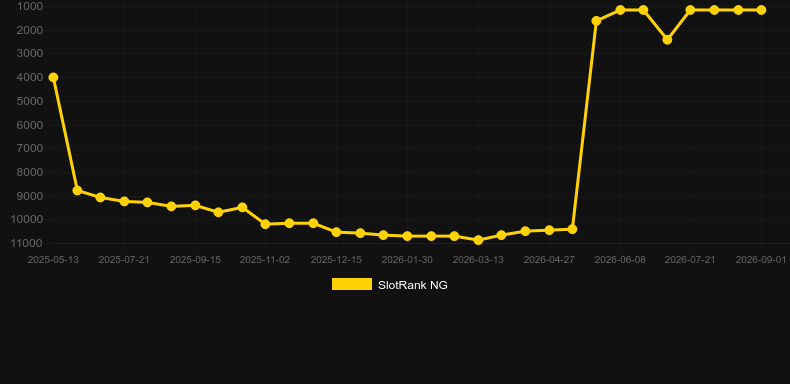The width and height of the screenshot is (790, 384).
Task: Click the yellow SlotRank NG legend swatch
Action: (352, 284)
